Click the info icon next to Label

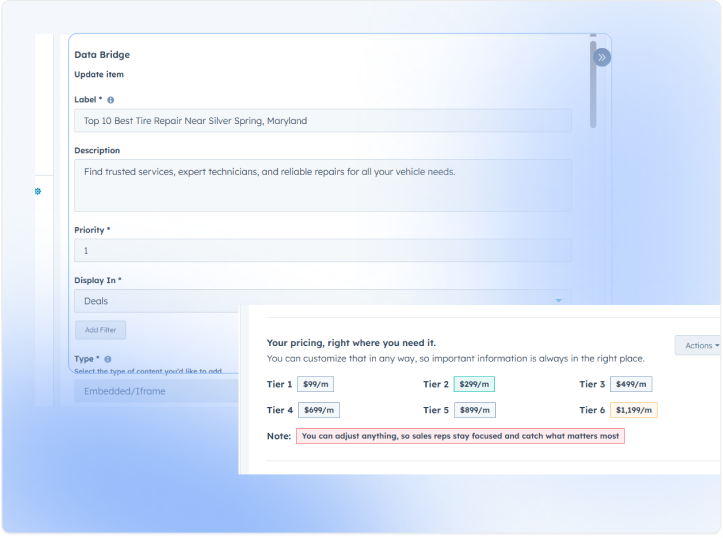(x=110, y=100)
